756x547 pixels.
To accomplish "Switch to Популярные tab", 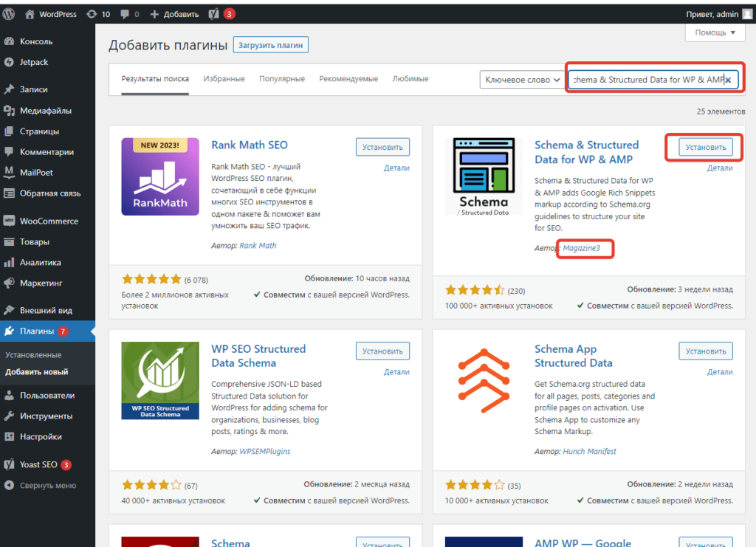I will [282, 78].
